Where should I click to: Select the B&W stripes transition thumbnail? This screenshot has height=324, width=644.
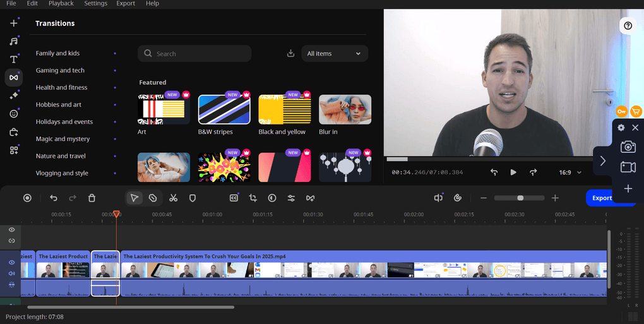click(224, 110)
